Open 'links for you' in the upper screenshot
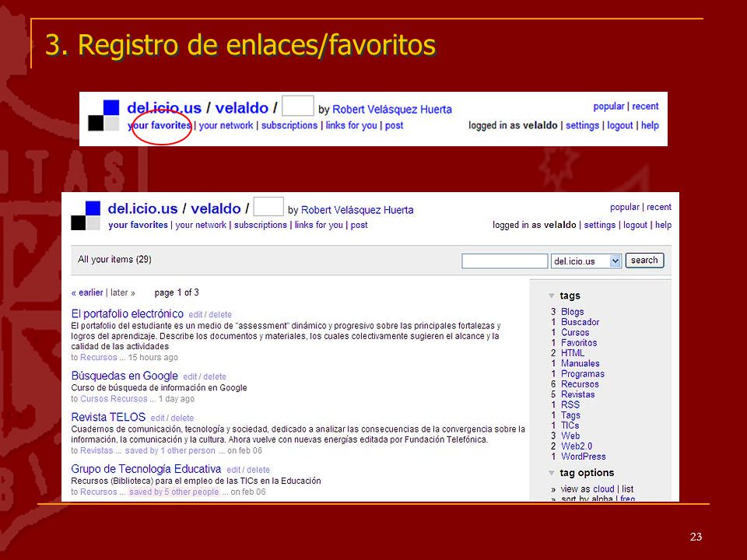 pyautogui.click(x=351, y=125)
